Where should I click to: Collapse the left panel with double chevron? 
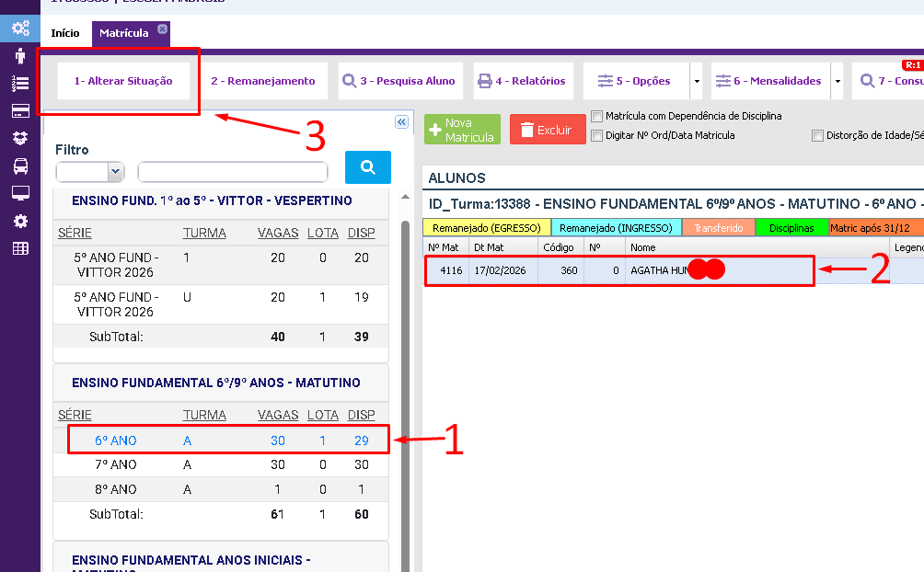click(401, 122)
